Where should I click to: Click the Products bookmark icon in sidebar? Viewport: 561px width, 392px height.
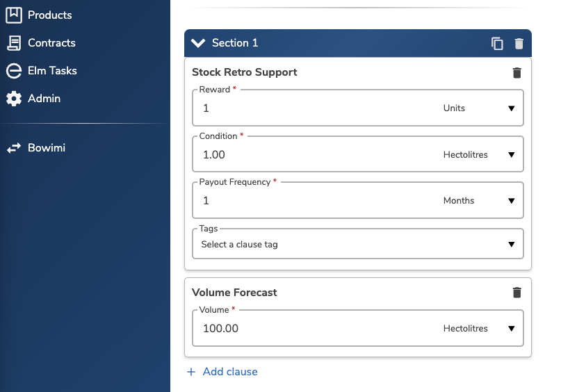click(x=14, y=15)
